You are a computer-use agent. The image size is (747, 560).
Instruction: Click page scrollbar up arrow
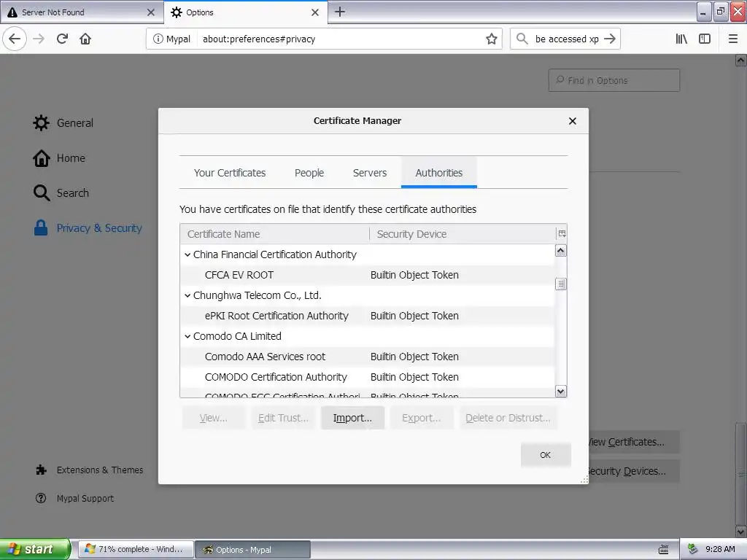[740, 60]
